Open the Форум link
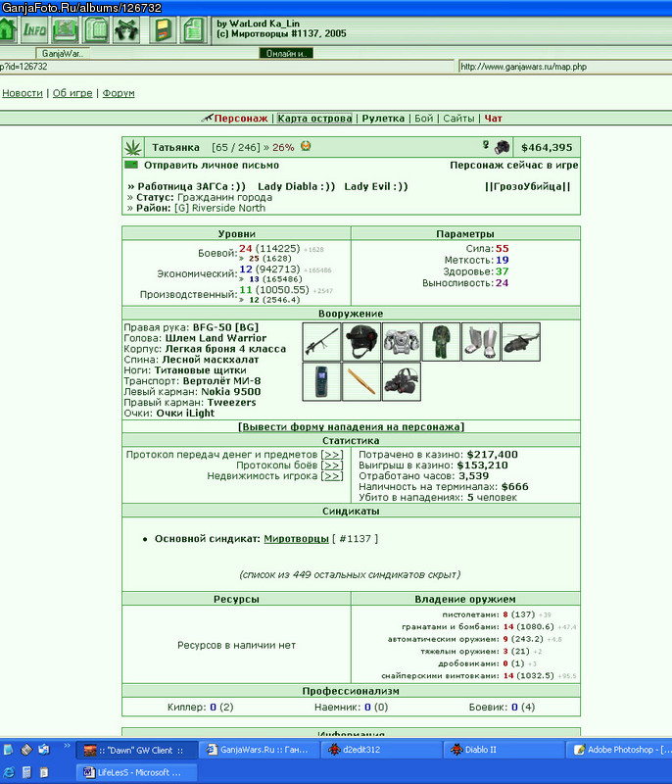Viewport: 672px width, 784px height. 119,93
